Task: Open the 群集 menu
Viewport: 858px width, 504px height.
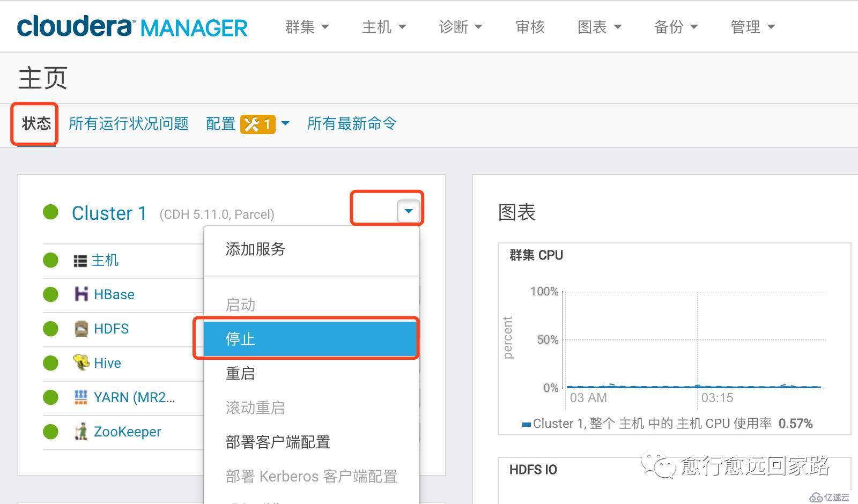Action: [x=307, y=27]
